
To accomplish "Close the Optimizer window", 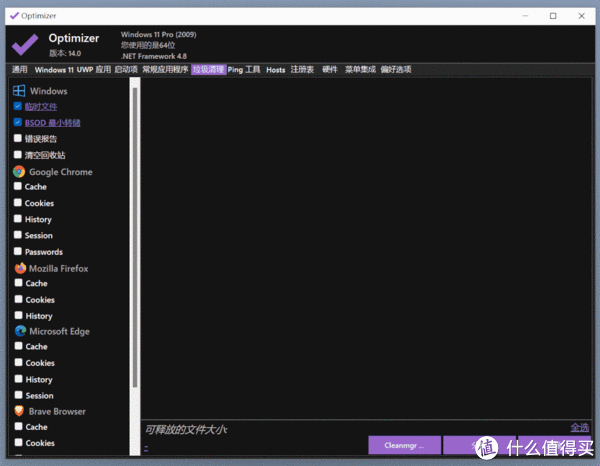I will [582, 16].
